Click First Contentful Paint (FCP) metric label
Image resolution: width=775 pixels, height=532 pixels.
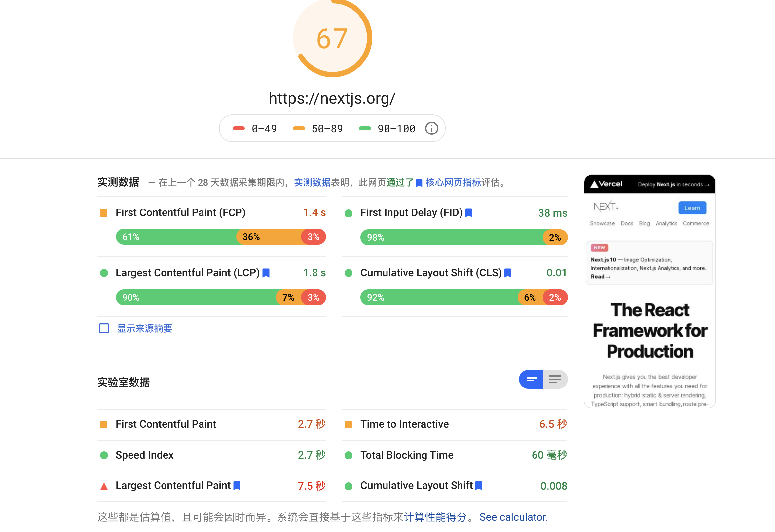click(180, 212)
